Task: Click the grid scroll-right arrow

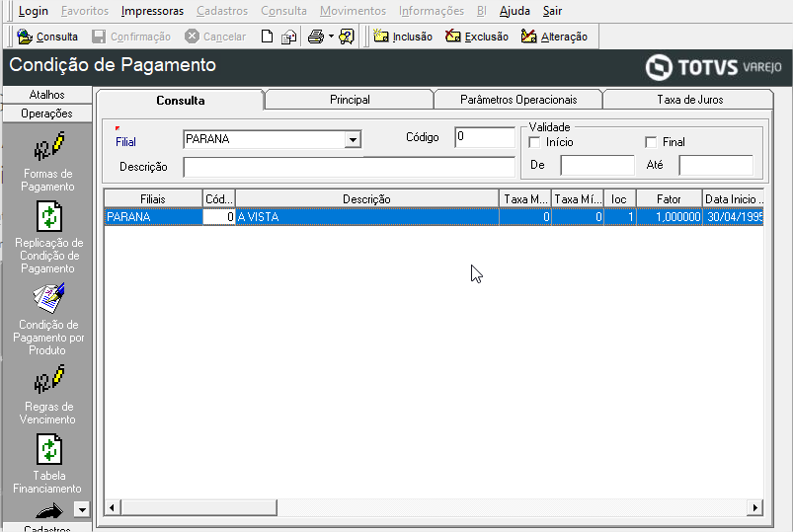Action: click(755, 507)
